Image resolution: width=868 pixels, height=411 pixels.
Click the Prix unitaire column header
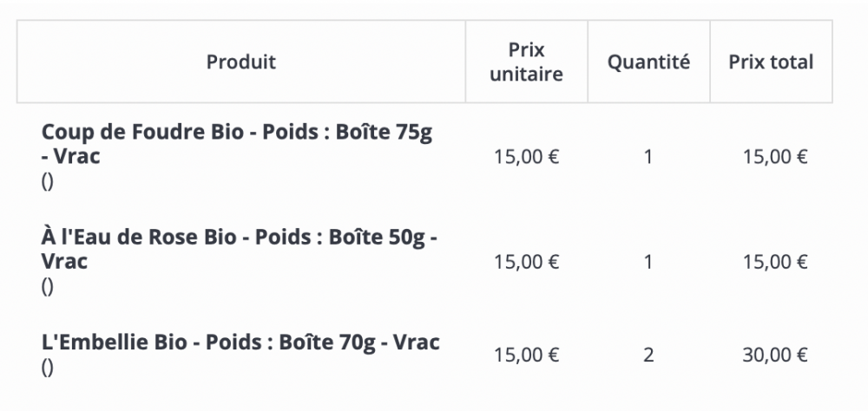(x=526, y=62)
